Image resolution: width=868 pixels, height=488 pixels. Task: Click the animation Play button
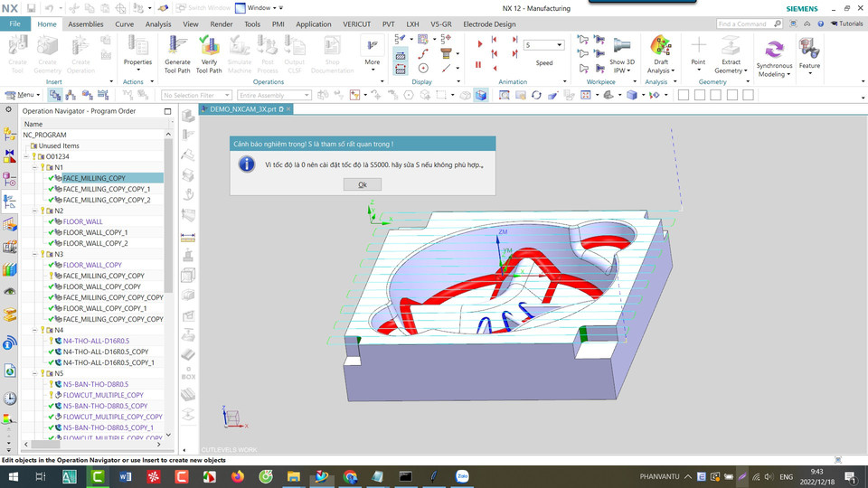479,43
